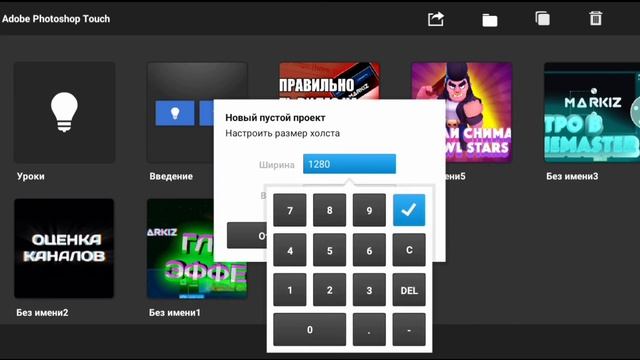Viewport: 640px width, 360px height.
Task: Tap the 4 key on keypad
Action: (x=290, y=250)
